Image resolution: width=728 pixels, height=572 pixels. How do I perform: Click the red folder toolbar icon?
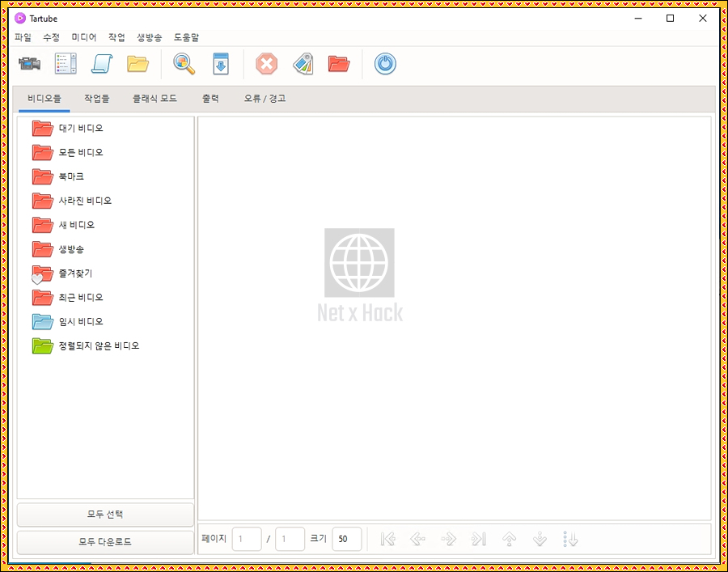pyautogui.click(x=339, y=64)
